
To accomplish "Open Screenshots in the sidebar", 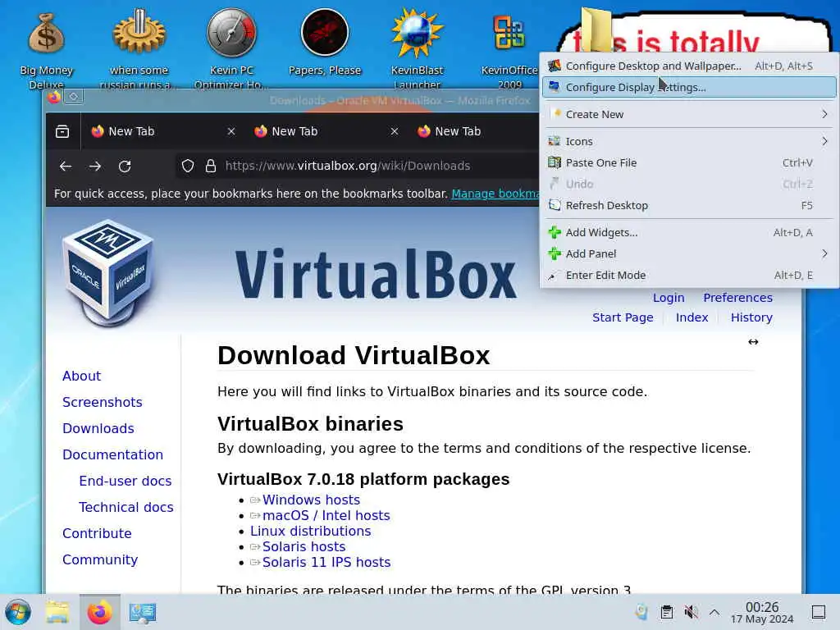I will click(103, 402).
